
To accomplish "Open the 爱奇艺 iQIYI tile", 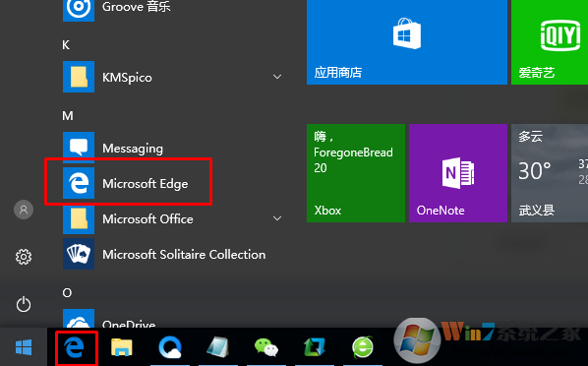I will click(x=550, y=42).
